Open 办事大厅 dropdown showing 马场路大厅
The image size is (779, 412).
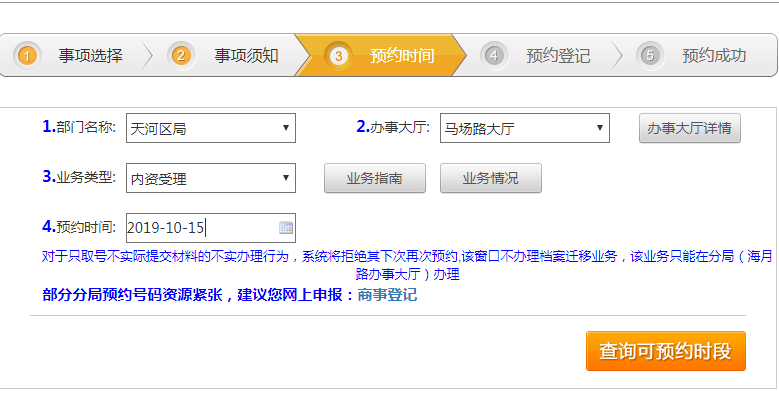[x=525, y=128]
